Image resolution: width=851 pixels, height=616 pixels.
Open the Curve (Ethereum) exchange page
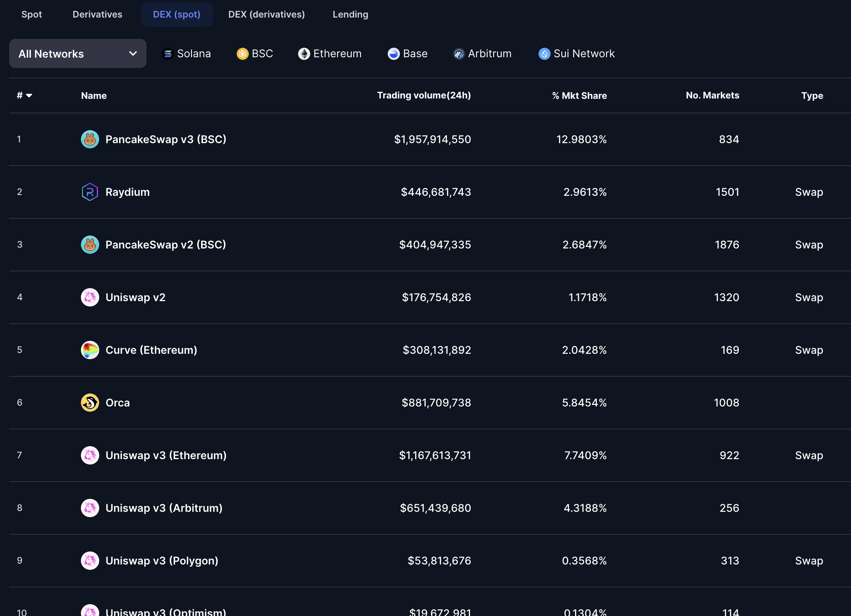(x=152, y=350)
